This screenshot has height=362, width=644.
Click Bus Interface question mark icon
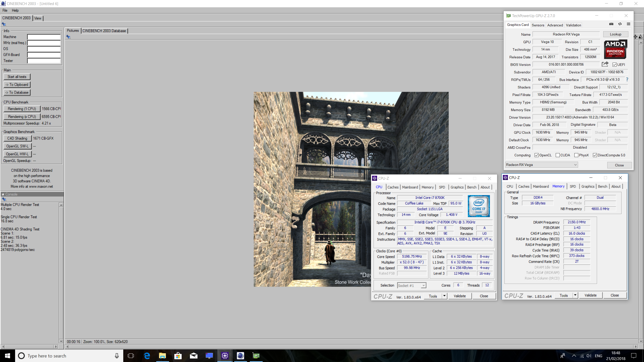tap(627, 79)
